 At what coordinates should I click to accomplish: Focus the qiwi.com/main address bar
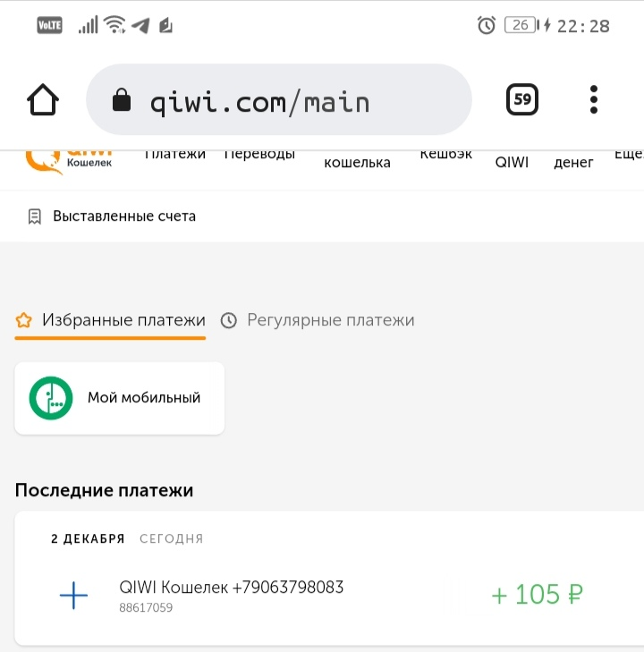278,99
